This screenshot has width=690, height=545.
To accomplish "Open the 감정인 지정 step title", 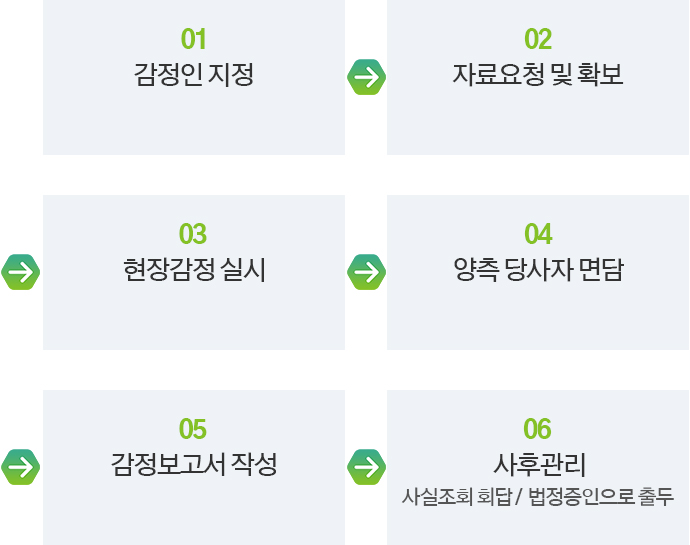I will [194, 74].
